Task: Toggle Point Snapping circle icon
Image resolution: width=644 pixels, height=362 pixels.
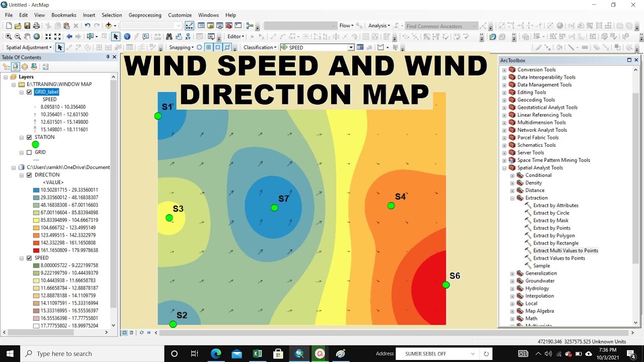Action: [199, 47]
